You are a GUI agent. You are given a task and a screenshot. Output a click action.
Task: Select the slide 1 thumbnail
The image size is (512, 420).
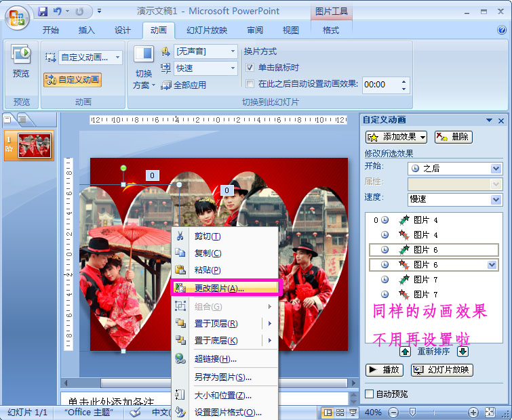coord(35,146)
